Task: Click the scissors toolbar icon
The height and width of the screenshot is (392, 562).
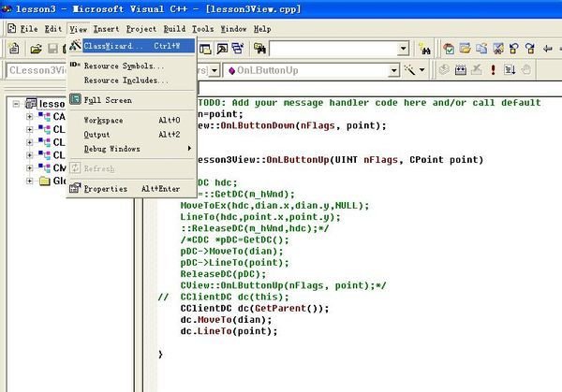Action: pos(498,49)
